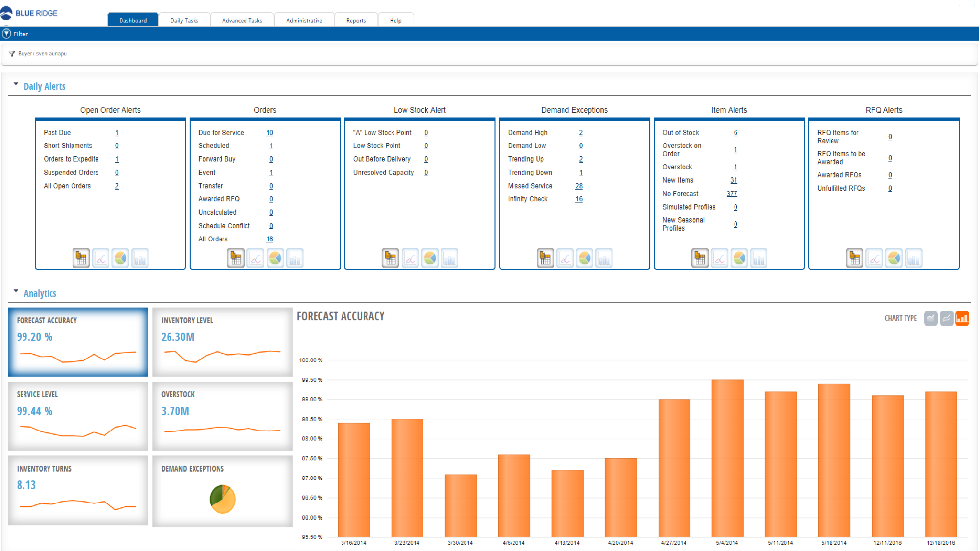This screenshot has height=551, width=980.
Task: Click the Filter funnel icon
Action: 6,34
